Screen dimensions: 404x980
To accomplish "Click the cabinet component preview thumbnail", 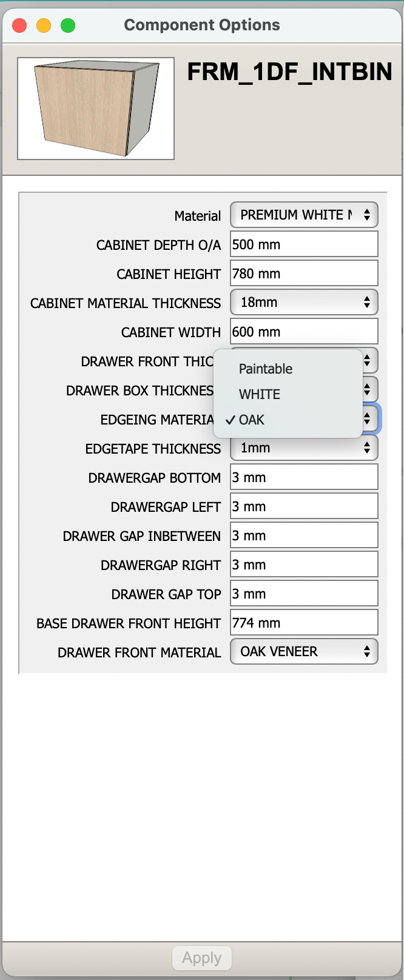I will click(96, 109).
